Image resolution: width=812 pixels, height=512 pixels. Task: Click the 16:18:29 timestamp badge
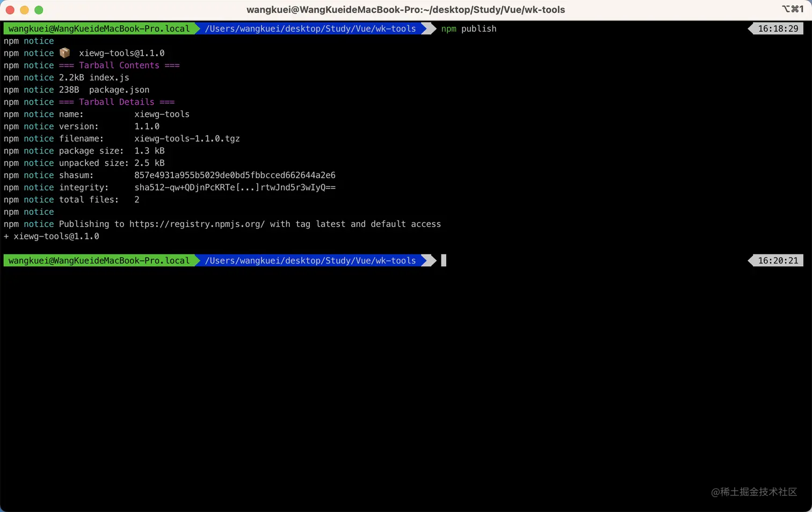point(775,28)
